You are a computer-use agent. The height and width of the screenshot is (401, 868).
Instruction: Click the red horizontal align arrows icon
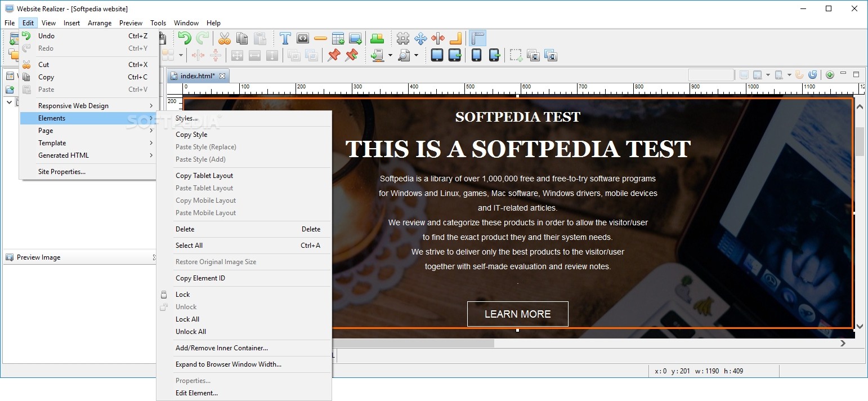tap(438, 38)
